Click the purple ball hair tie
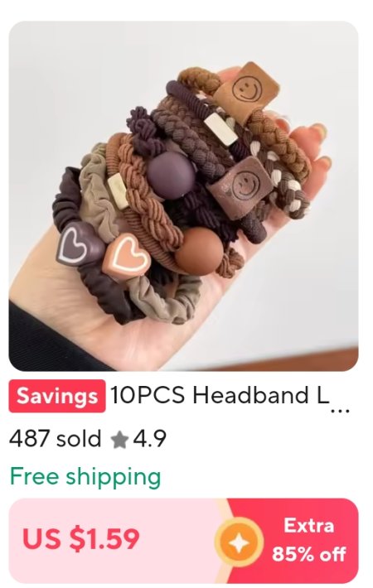Screen dimensions: 373x588 tap(171, 176)
